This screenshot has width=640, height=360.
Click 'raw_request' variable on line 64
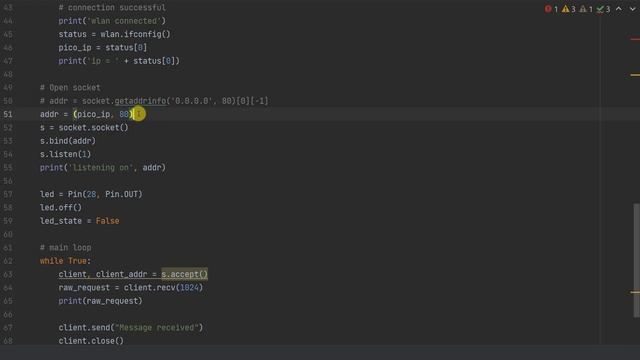[x=84, y=288]
